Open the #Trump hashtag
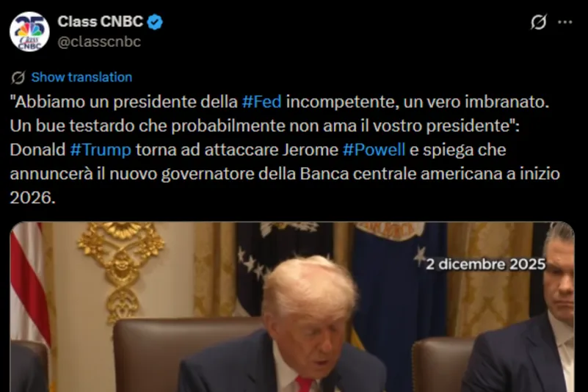588x392 pixels. coord(101,150)
